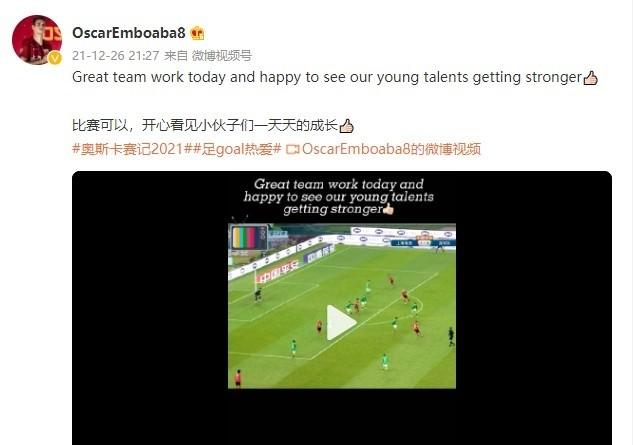Click the Chinese post text 比赛可以
Viewport: 633px width, 445px height.
pos(100,125)
